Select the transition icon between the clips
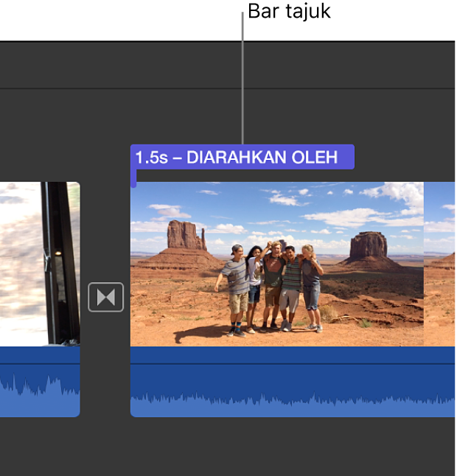The width and height of the screenshot is (457, 476). click(x=105, y=297)
